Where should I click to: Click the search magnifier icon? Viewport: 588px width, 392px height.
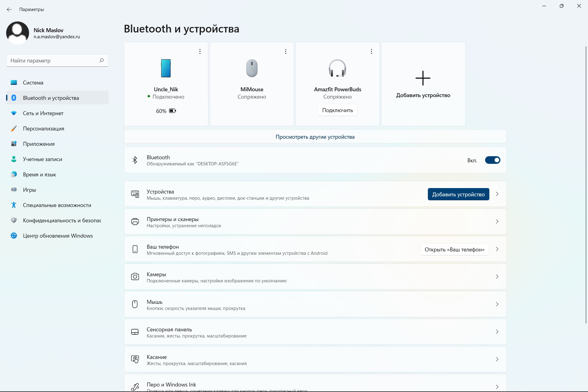pos(102,60)
